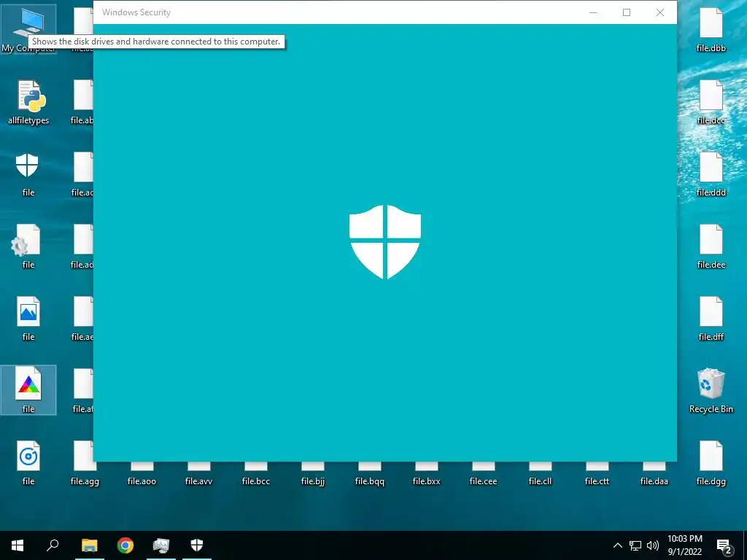Click the file.cee label

point(483,481)
